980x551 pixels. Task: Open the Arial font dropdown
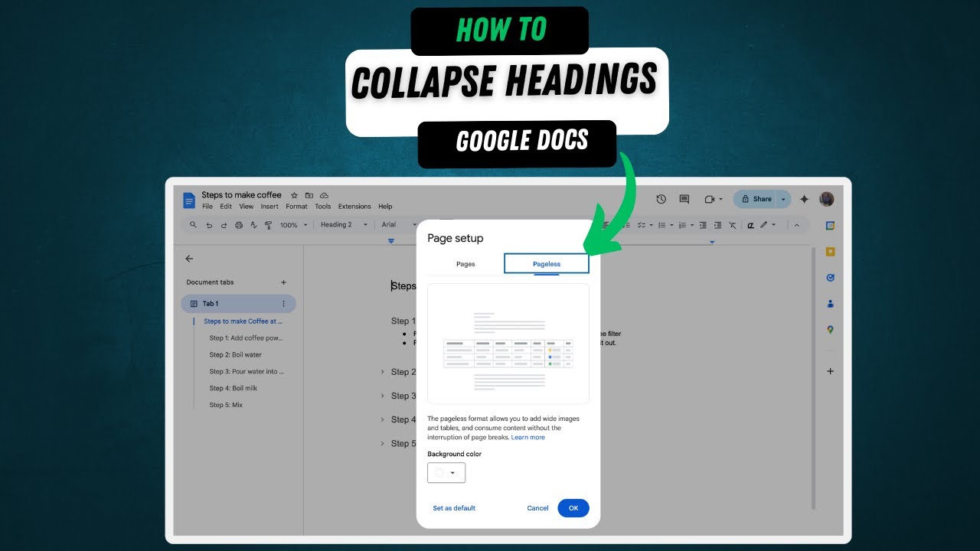[x=397, y=225]
